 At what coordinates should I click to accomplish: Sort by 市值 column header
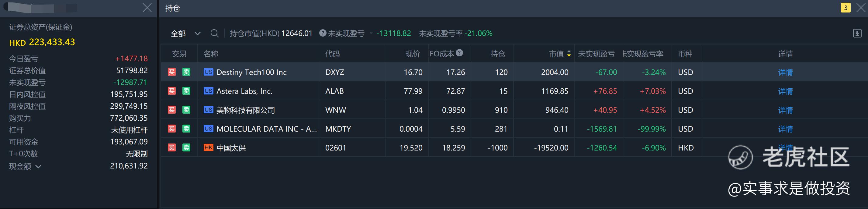pyautogui.click(x=559, y=54)
